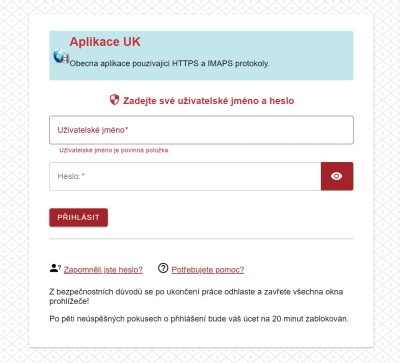400x363 pixels.
Task: Show the password with the eye button
Action: [337, 176]
